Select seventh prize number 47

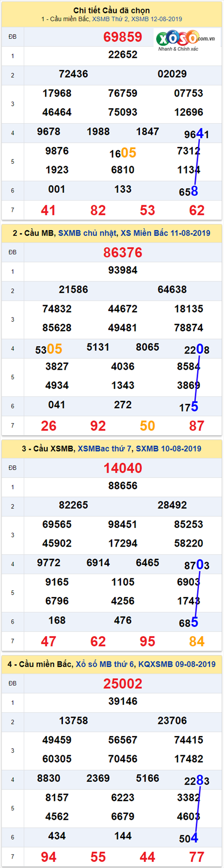(x=49, y=641)
